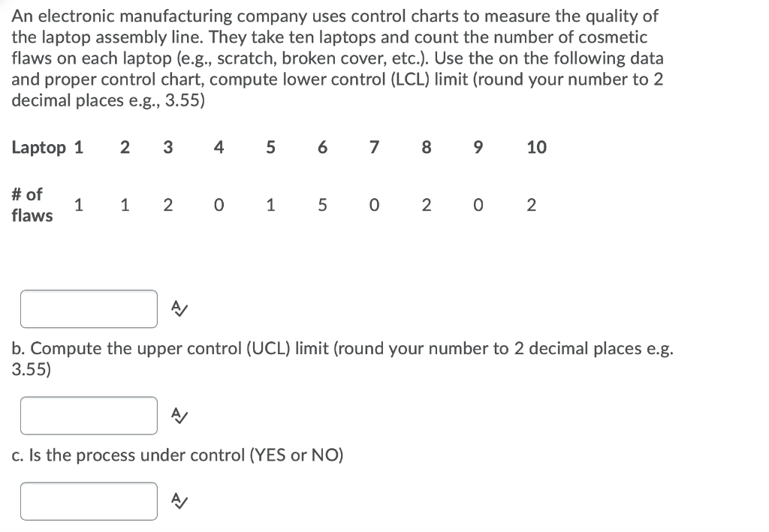This screenshot has height=532, width=769.
Task: Select the main question paragraph text
Action: pyautogui.click(x=338, y=58)
